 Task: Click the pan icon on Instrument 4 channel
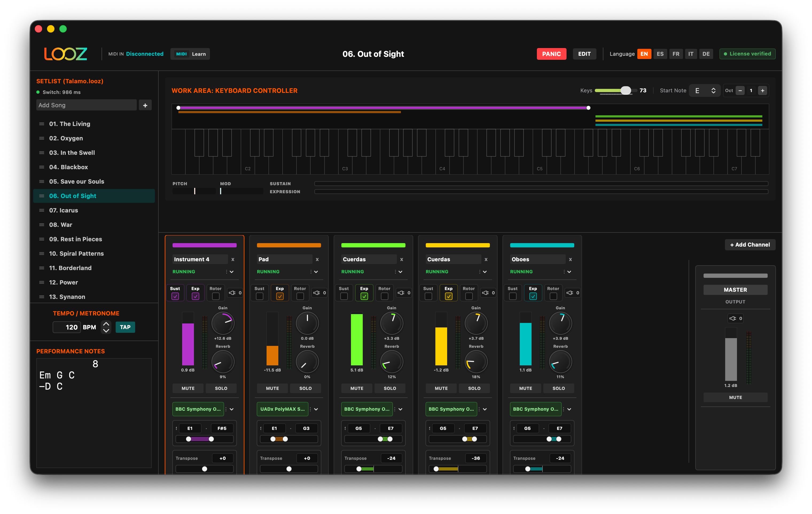(232, 293)
